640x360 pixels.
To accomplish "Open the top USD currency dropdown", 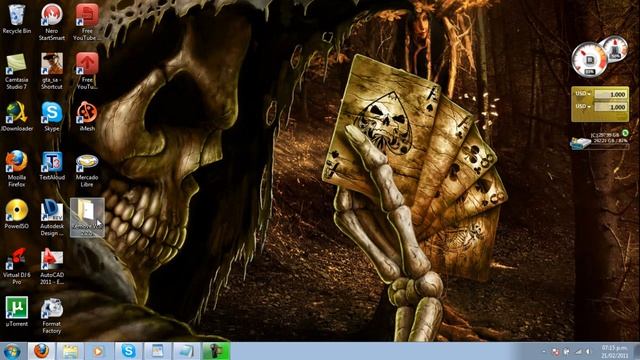I will click(583, 94).
